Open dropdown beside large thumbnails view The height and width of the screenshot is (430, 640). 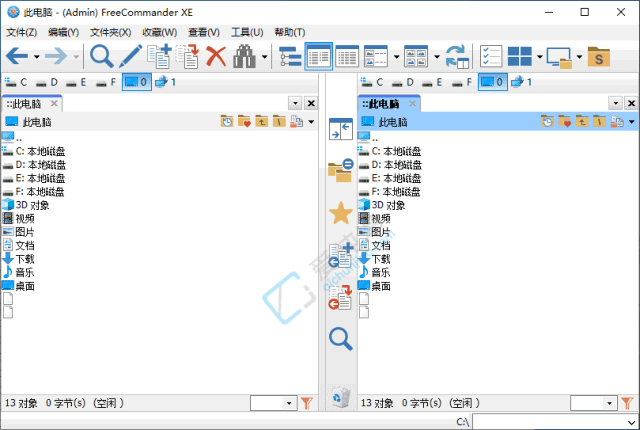pyautogui.click(x=437, y=57)
